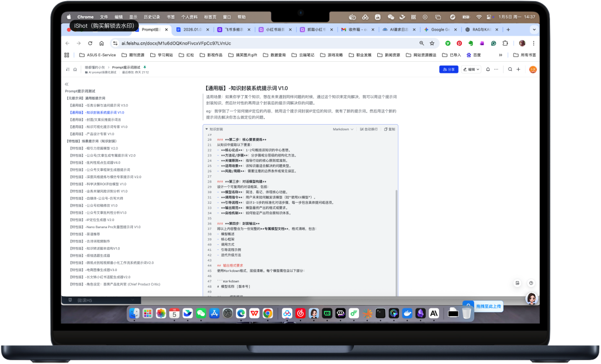This screenshot has height=364, width=601.
Task: Click 啥都懂的小灰 breadcrumb link
Action: (95, 67)
